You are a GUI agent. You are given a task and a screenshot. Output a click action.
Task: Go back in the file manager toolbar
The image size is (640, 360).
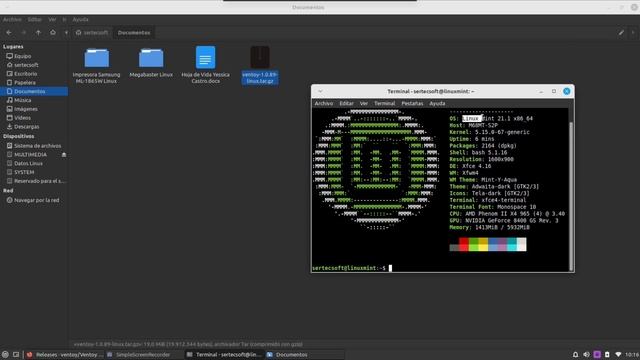pos(9,33)
